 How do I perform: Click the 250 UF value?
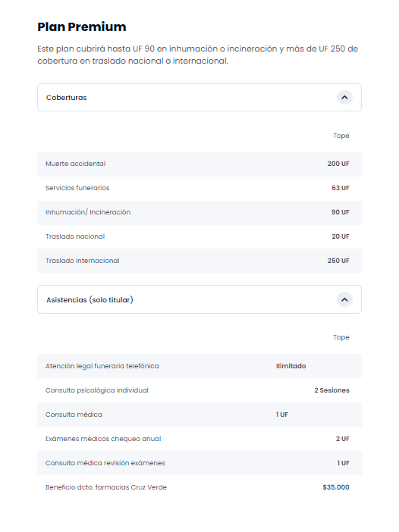click(x=338, y=261)
